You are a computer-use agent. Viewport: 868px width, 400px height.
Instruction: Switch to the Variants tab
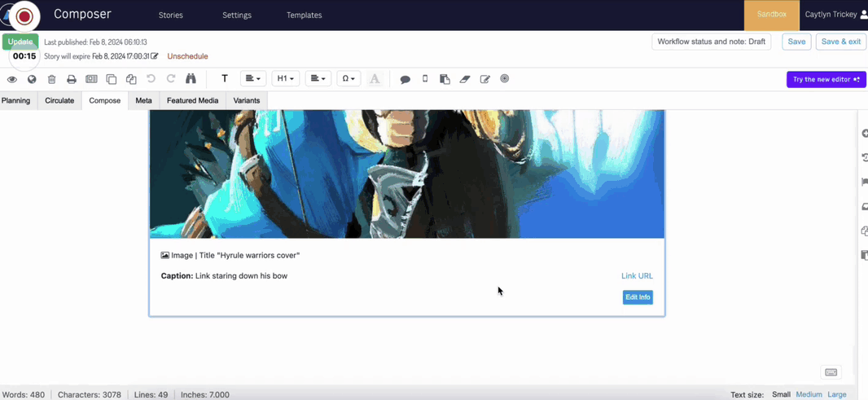coord(247,101)
